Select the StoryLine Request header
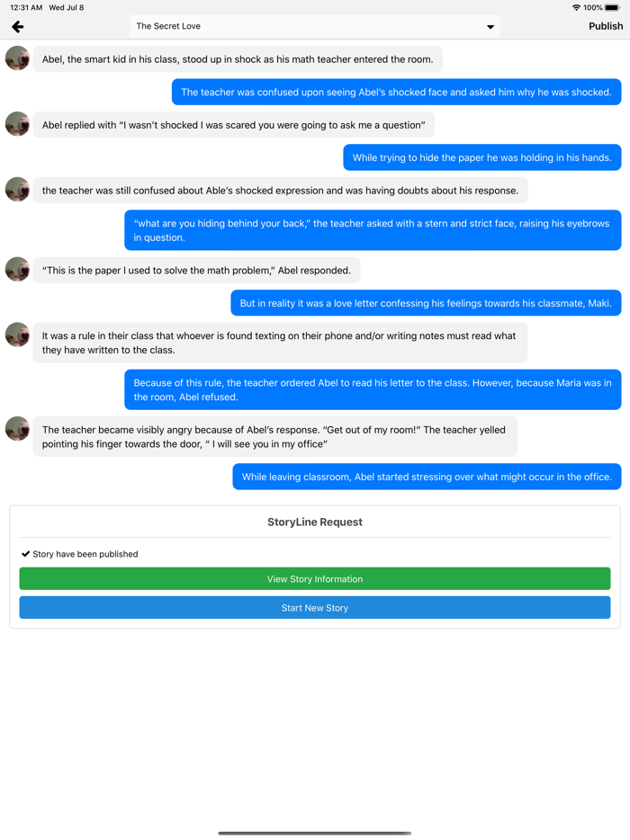This screenshot has width=630, height=840. pos(315,522)
